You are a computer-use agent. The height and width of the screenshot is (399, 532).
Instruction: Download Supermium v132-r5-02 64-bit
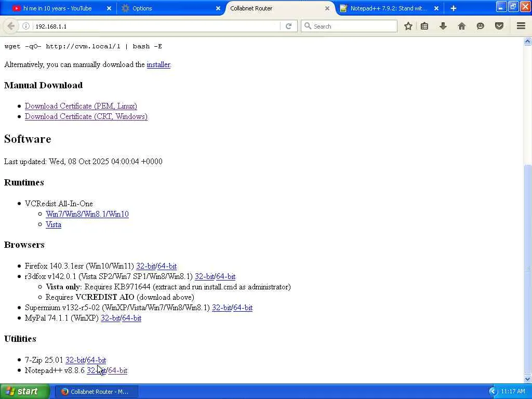click(243, 308)
